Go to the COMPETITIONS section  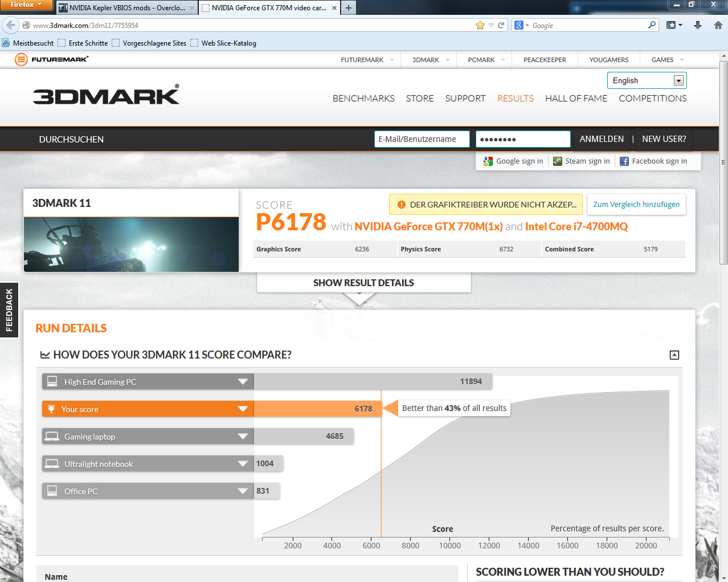[653, 98]
